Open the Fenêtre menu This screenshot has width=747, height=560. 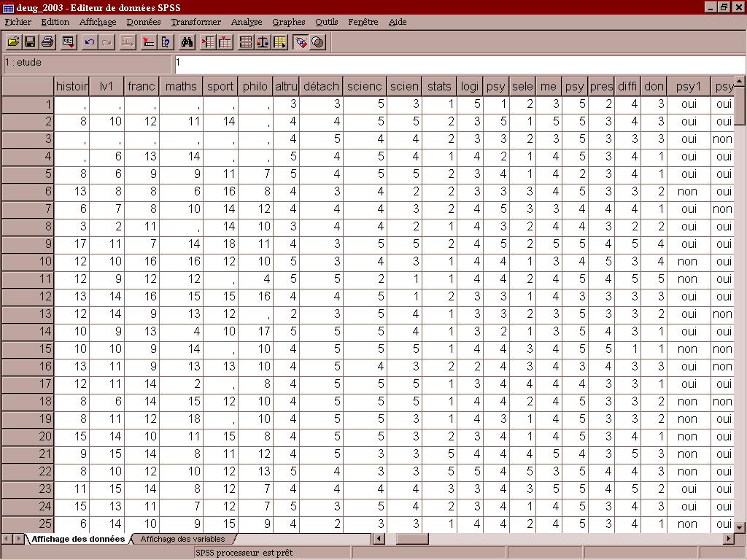tap(363, 22)
